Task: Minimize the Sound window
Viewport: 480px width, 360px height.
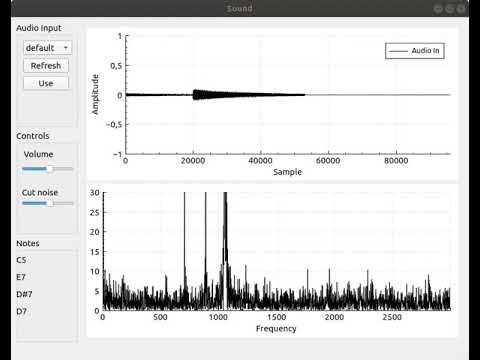Action: 438,9
